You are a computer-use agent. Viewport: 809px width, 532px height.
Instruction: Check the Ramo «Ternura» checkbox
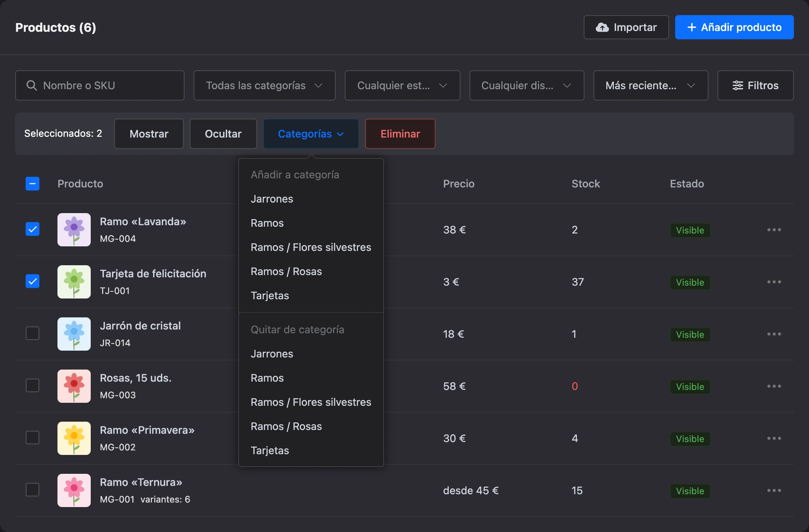(33, 490)
